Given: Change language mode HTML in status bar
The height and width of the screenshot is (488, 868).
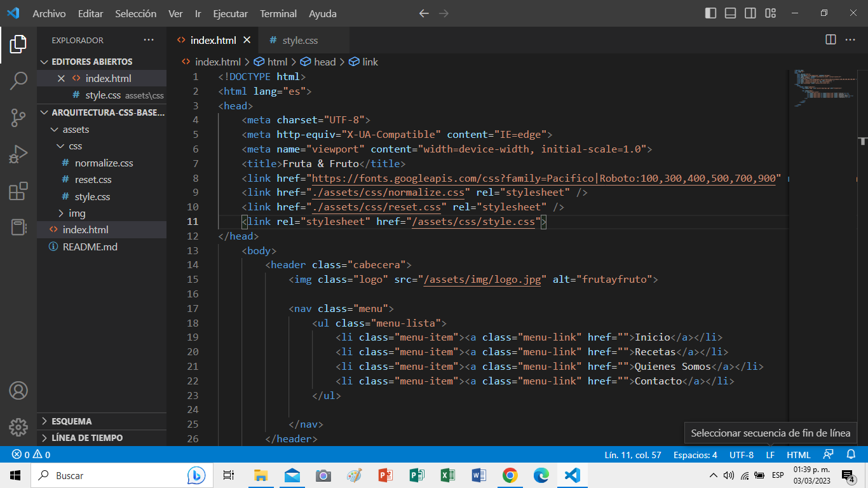Looking at the screenshot, I should tap(799, 455).
